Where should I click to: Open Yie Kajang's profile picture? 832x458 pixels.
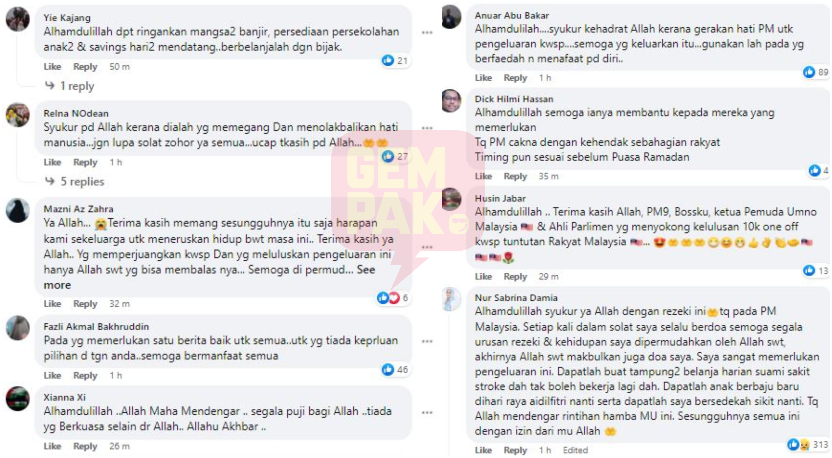point(18,20)
